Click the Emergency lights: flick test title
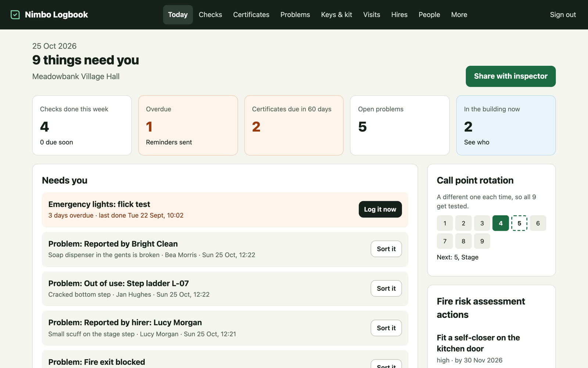This screenshot has width=588, height=368. tap(99, 204)
